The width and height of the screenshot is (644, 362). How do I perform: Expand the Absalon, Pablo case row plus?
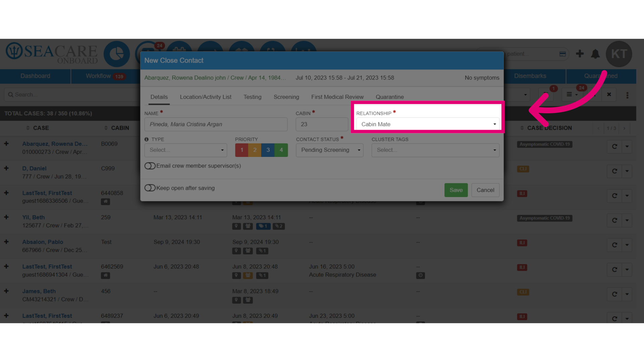pos(6,242)
